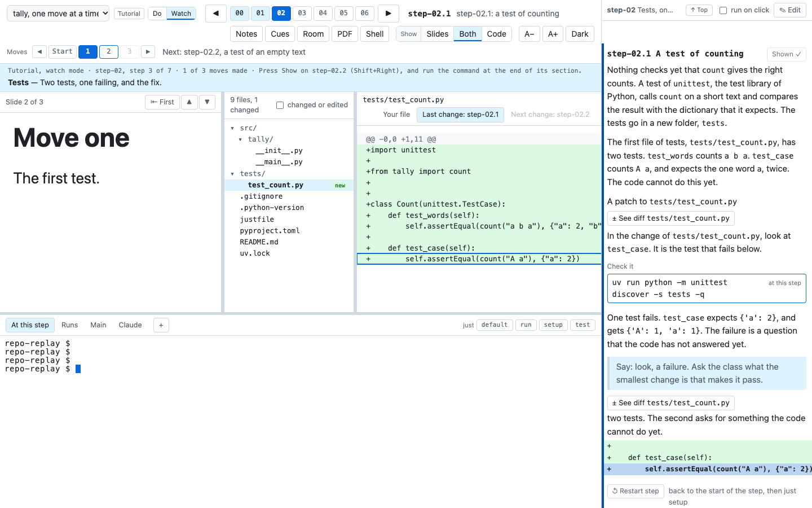Click the Top button in side panel
Image resolution: width=812 pixels, height=508 pixels.
[699, 10]
